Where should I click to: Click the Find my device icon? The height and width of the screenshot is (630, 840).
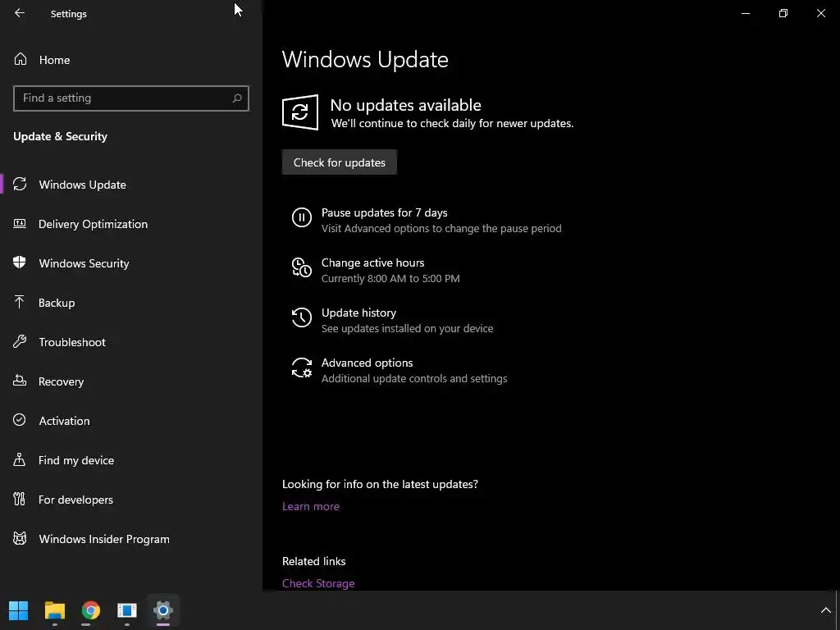[20, 459]
